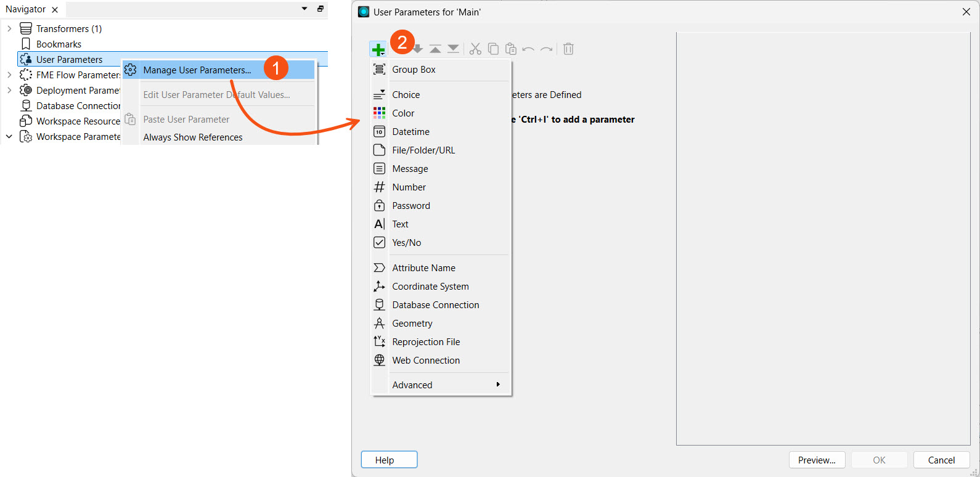Click the redo arrow in toolbar
This screenshot has height=477, width=980.
tap(546, 49)
